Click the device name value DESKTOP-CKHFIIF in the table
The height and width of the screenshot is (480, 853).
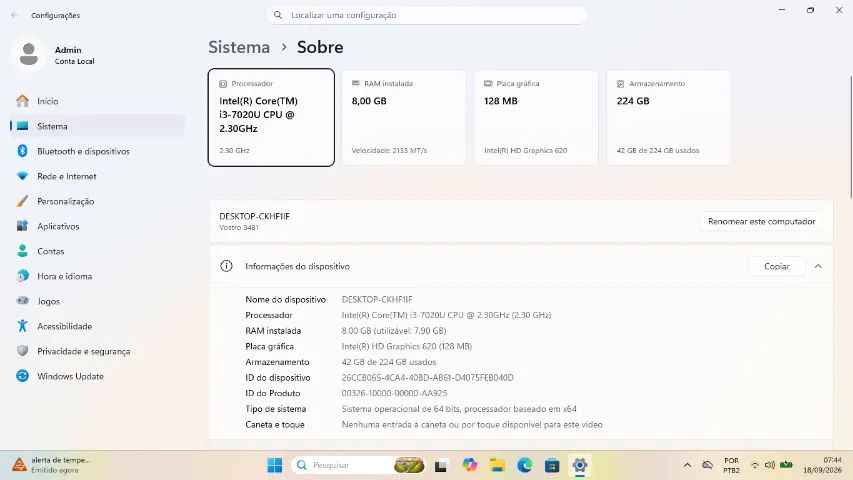(377, 300)
